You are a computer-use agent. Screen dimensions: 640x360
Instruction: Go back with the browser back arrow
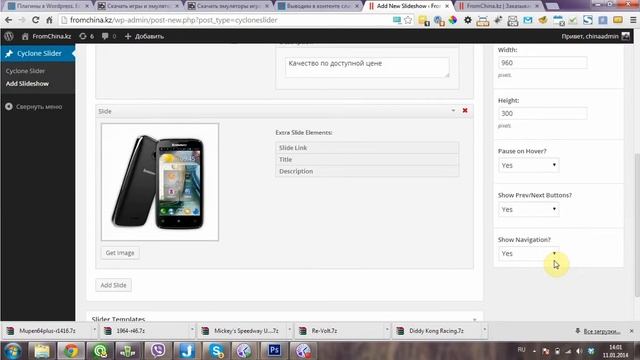(x=9, y=20)
